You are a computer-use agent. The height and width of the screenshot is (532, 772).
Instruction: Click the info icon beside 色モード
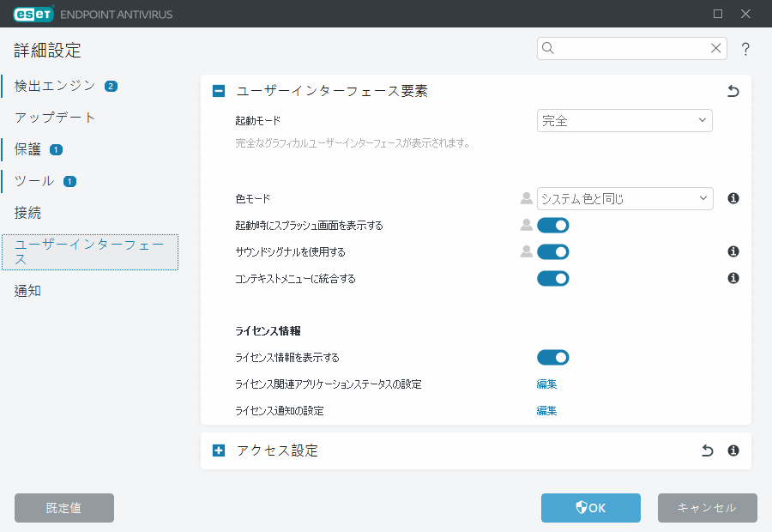(x=732, y=198)
